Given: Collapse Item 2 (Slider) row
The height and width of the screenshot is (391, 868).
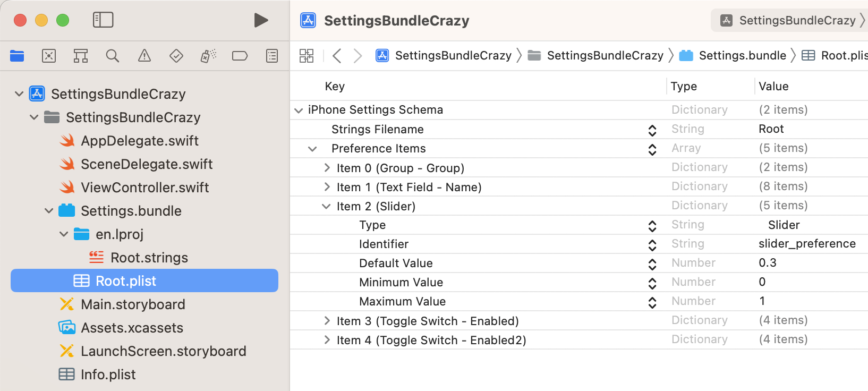Looking at the screenshot, I should (x=326, y=206).
